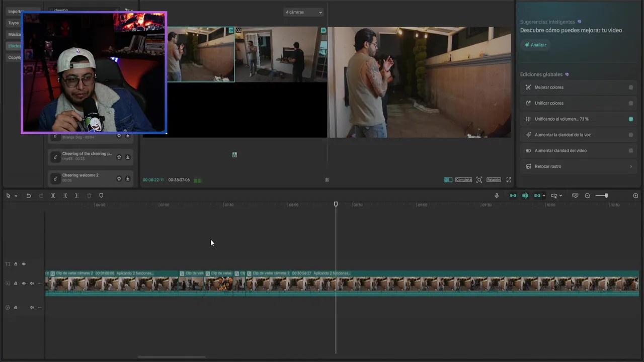The height and width of the screenshot is (362, 644).
Task: Lock the main video track
Action: click(x=16, y=284)
